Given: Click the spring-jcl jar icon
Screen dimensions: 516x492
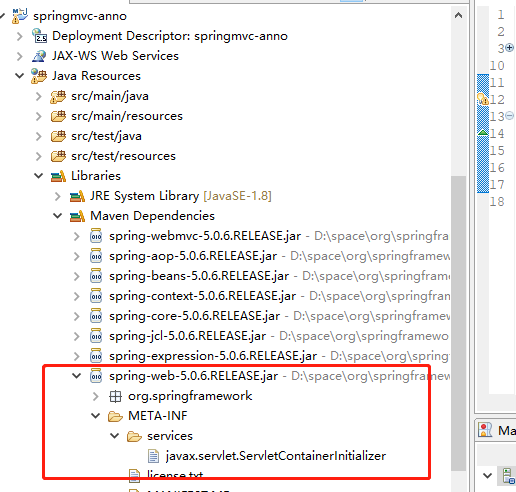Looking at the screenshot, I should [96, 336].
